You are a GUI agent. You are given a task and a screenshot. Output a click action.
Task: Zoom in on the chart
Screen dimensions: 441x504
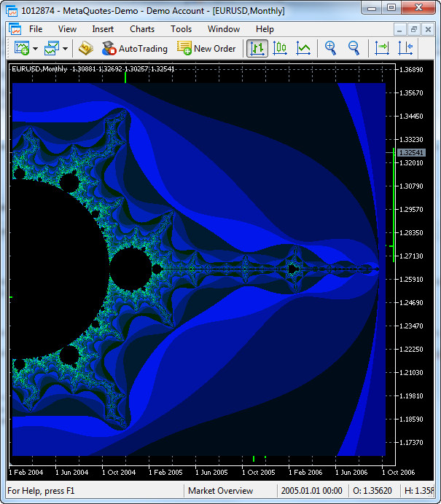coord(330,49)
